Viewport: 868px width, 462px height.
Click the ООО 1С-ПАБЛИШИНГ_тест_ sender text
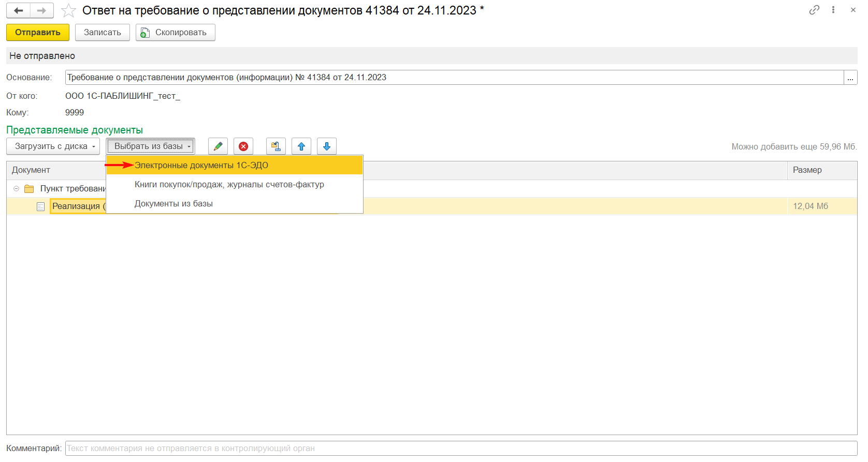(123, 96)
